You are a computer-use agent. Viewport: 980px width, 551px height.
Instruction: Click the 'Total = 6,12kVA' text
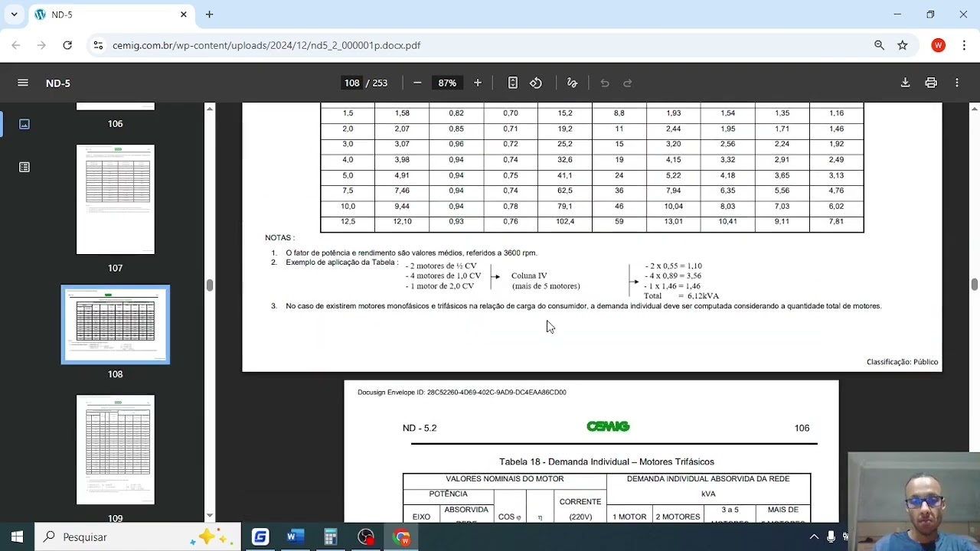click(x=681, y=296)
